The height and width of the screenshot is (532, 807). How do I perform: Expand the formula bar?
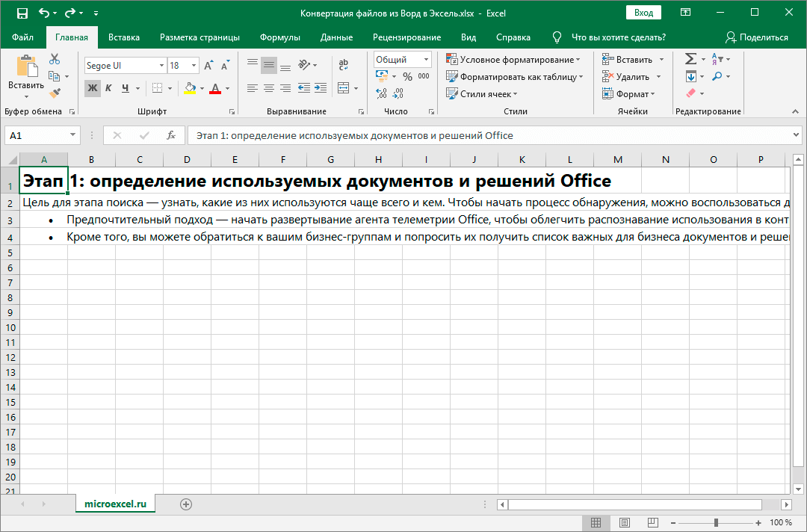[x=796, y=135]
